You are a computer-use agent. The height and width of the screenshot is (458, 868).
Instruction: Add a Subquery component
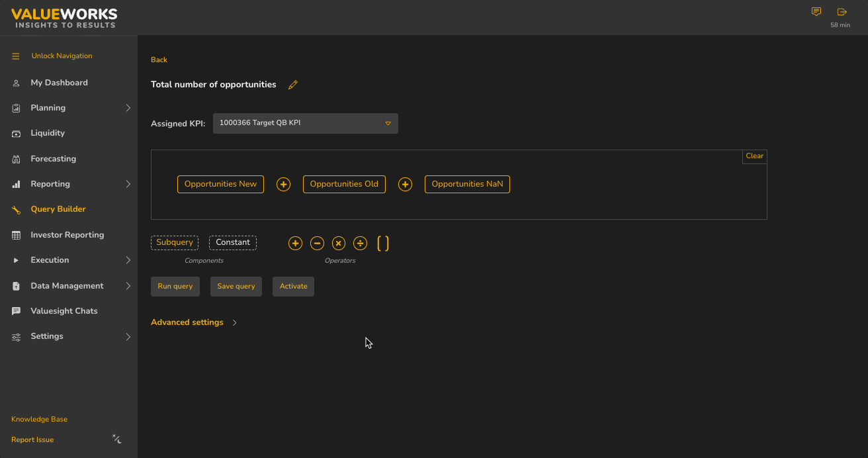(175, 243)
